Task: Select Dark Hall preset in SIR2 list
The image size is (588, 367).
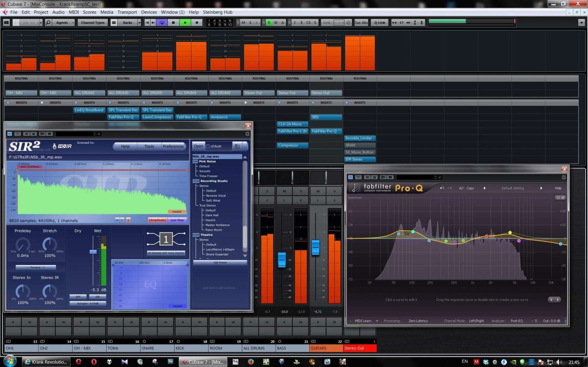Action: pyautogui.click(x=212, y=215)
